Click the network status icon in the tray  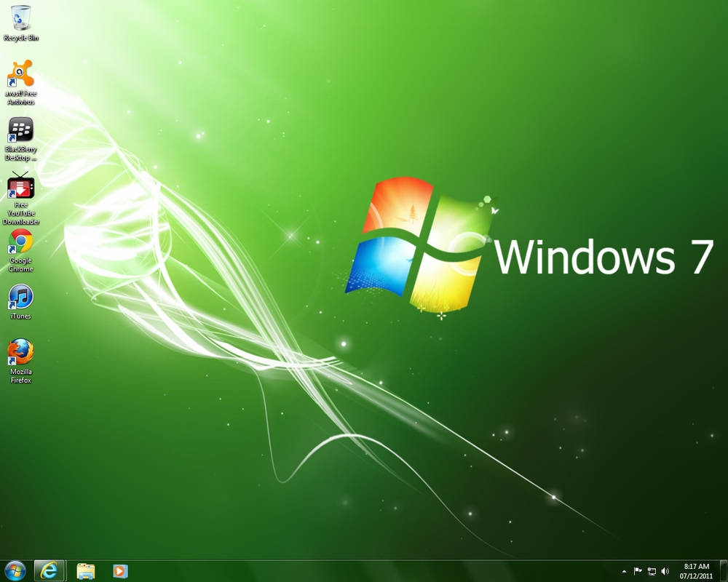[652, 571]
